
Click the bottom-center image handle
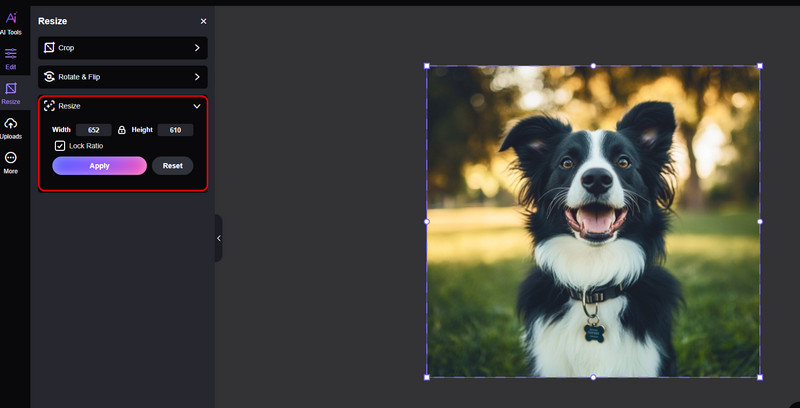tap(593, 377)
